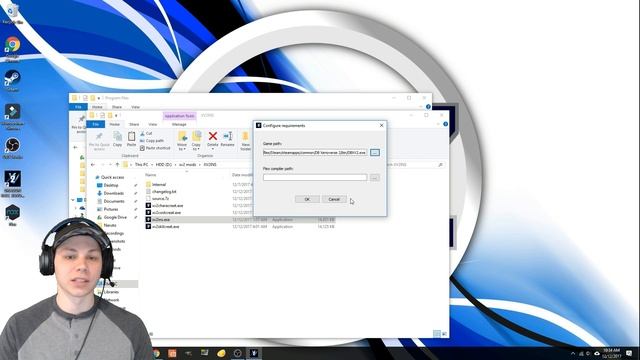
Task: Sort files by Date modified column
Action: click(x=242, y=175)
